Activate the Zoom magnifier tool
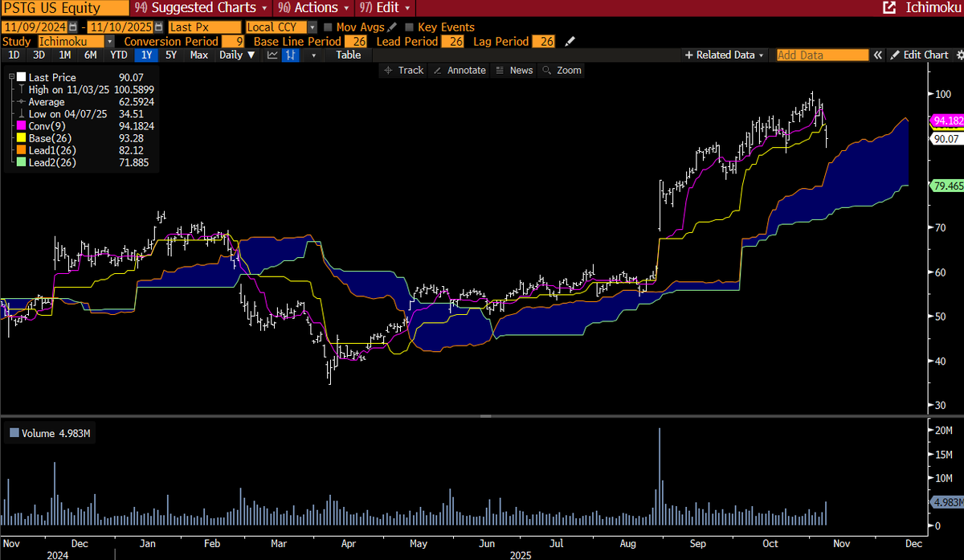964x560 pixels. coord(562,71)
